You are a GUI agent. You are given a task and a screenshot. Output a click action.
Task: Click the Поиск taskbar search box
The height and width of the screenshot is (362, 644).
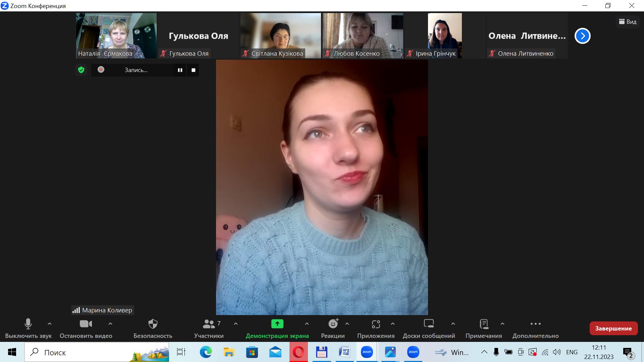click(x=97, y=352)
